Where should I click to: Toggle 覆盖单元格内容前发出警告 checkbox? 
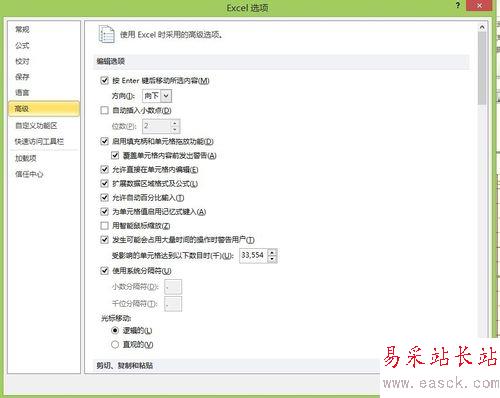click(x=115, y=155)
